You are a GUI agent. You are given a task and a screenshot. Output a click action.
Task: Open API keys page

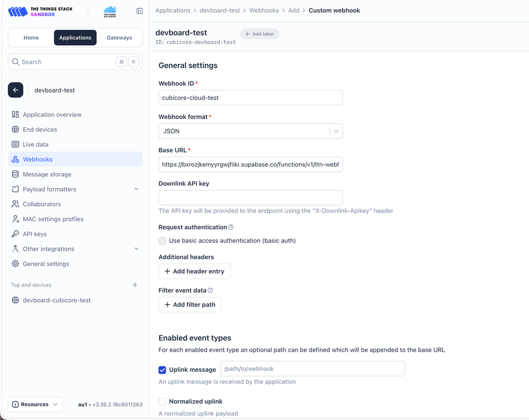coord(75,234)
